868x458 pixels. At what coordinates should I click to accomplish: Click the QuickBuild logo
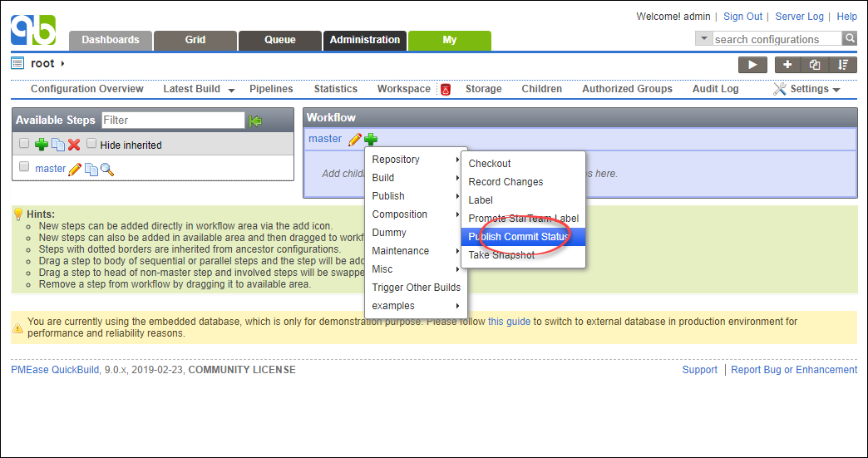tap(33, 31)
